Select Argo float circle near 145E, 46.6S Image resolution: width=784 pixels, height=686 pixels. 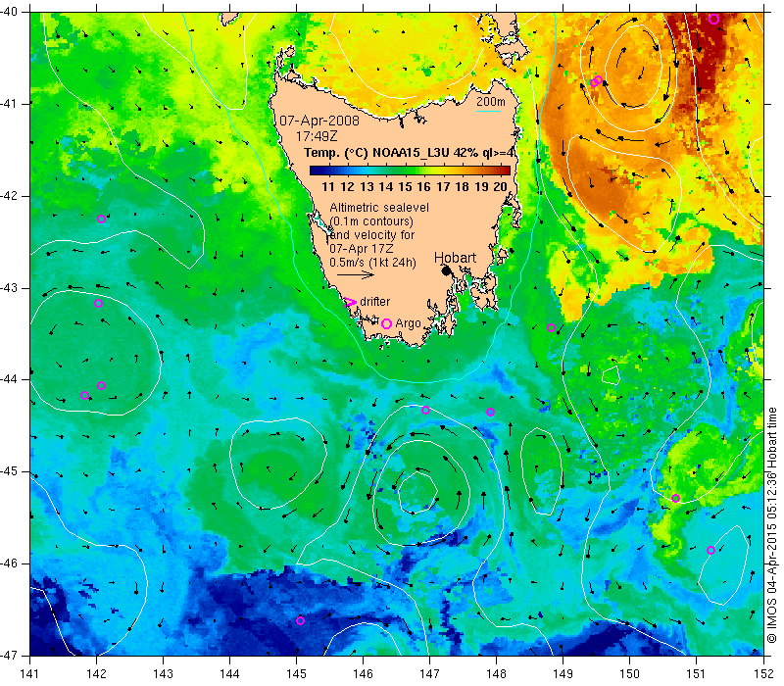point(300,621)
